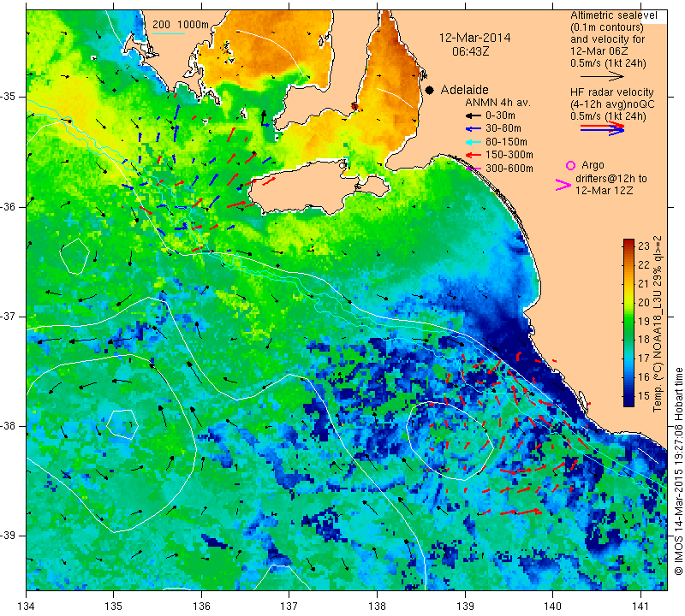Image resolution: width=685 pixels, height=616 pixels.
Task: Click the blue 30-80m legend arrow
Action: coord(473,129)
